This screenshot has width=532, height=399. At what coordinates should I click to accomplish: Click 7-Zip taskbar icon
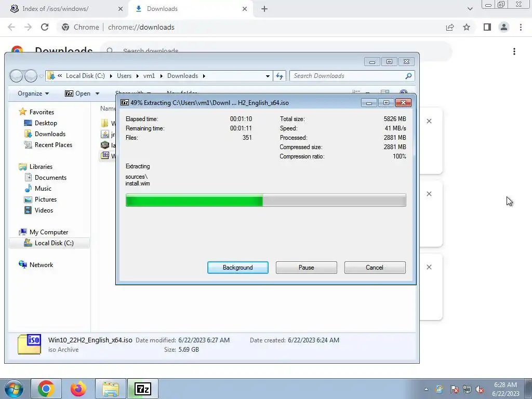click(143, 389)
